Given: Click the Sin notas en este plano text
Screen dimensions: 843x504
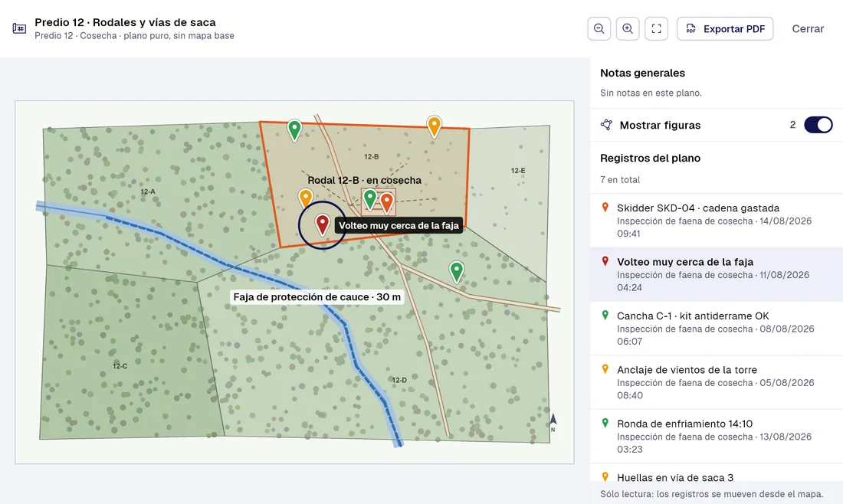Looking at the screenshot, I should [651, 93].
